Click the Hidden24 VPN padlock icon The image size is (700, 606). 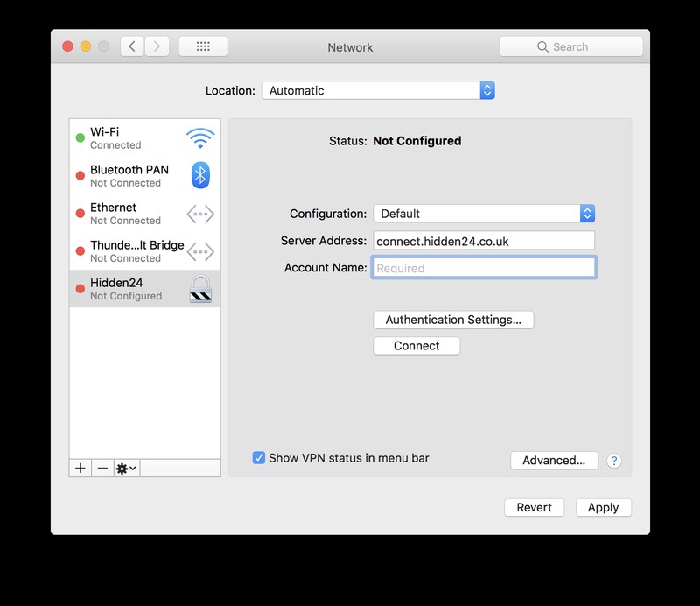200,289
